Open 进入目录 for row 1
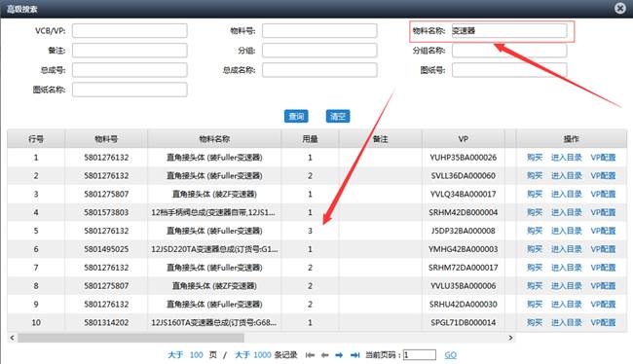The height and width of the screenshot is (364, 633). point(567,158)
